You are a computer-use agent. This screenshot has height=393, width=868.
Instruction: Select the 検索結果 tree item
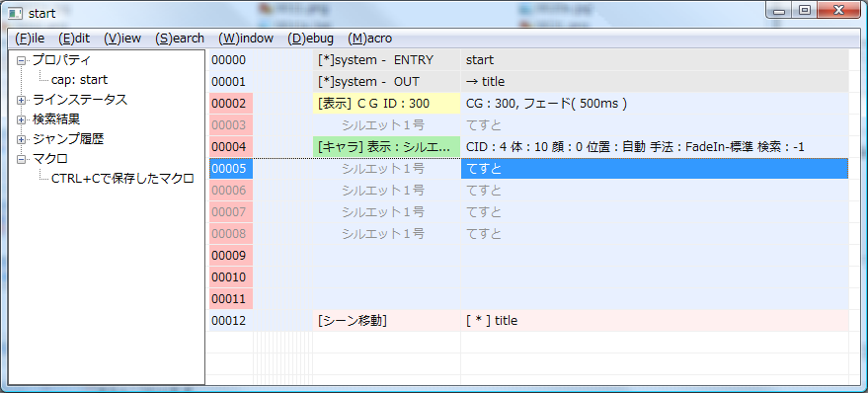[x=56, y=119]
